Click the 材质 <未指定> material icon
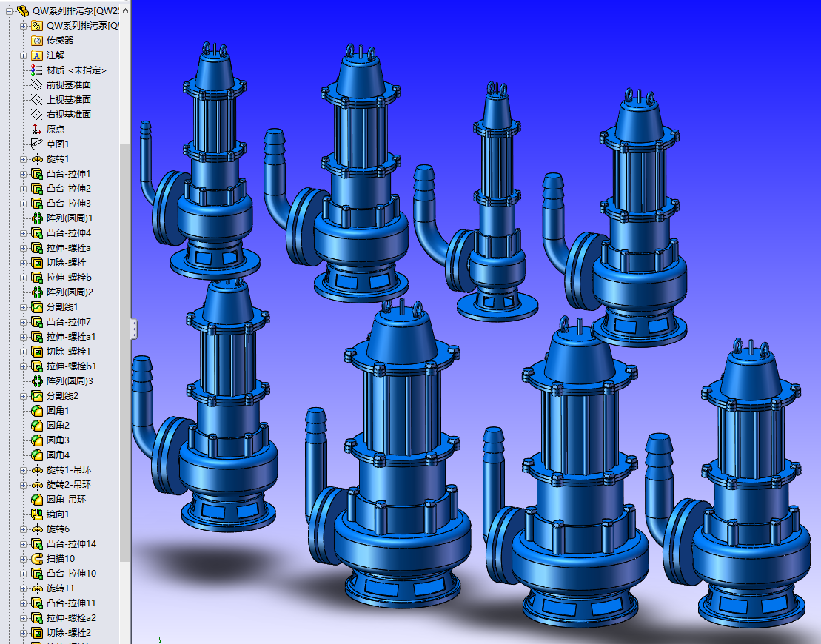The image size is (821, 644). click(x=37, y=70)
